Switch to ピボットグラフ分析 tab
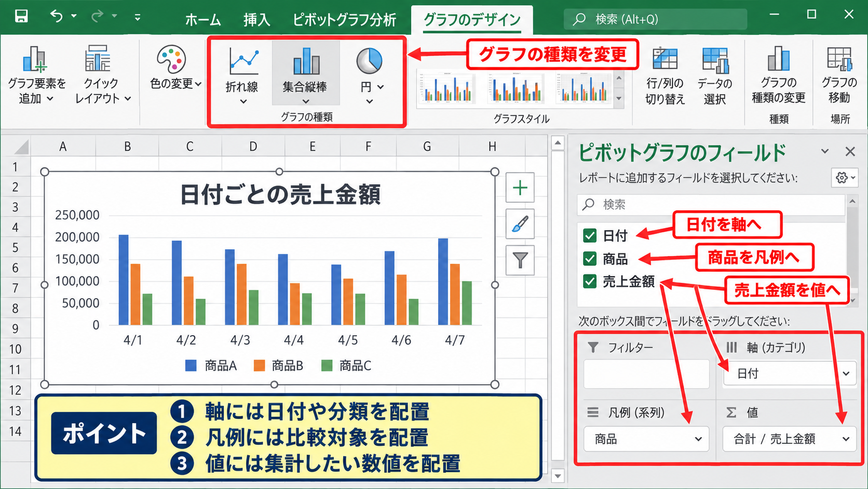Viewport: 868px width, 489px height. (x=344, y=20)
